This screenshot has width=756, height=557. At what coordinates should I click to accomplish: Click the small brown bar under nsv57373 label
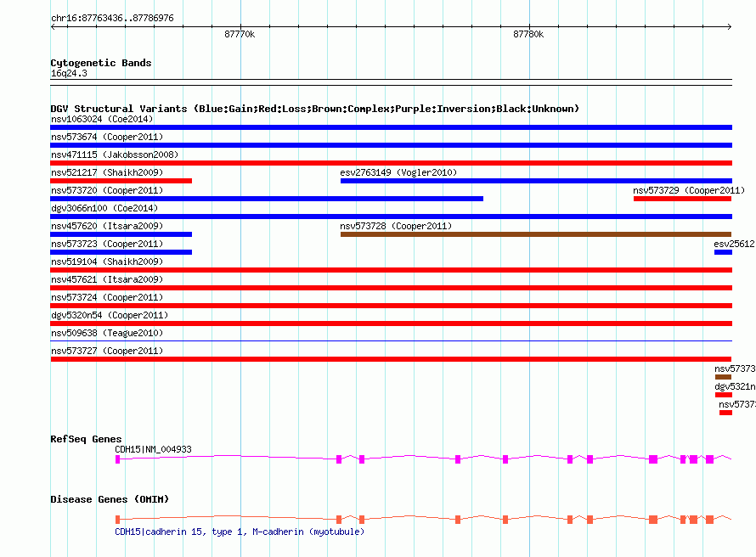coord(723,377)
